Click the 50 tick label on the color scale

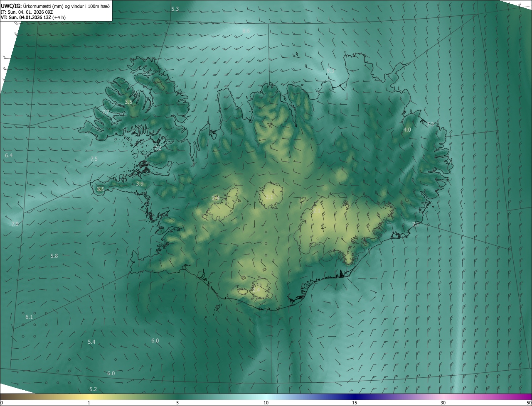(x=529, y=403)
